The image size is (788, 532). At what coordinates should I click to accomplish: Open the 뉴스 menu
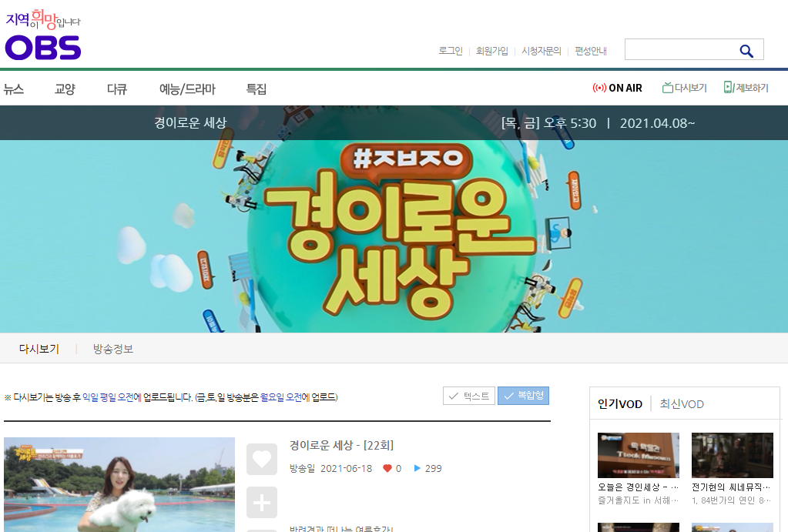(x=14, y=89)
